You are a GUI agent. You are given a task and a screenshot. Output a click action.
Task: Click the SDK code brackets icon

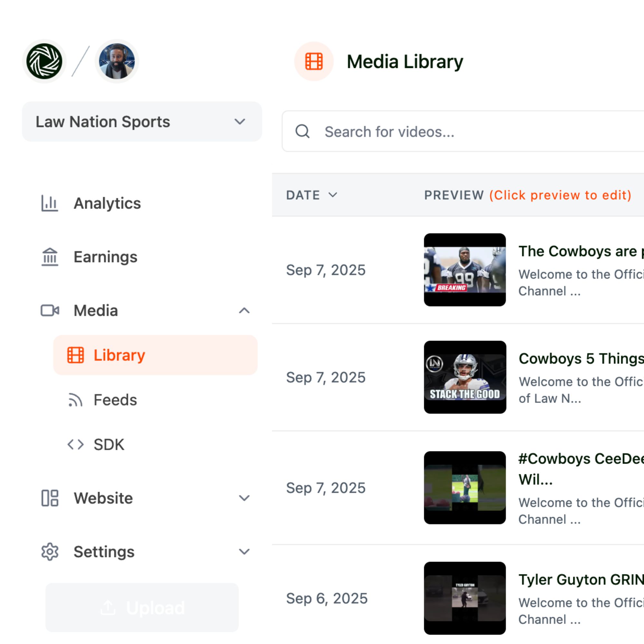click(x=75, y=444)
